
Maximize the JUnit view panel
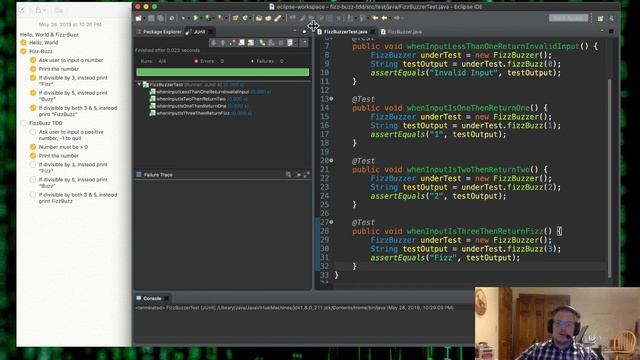[304, 31]
